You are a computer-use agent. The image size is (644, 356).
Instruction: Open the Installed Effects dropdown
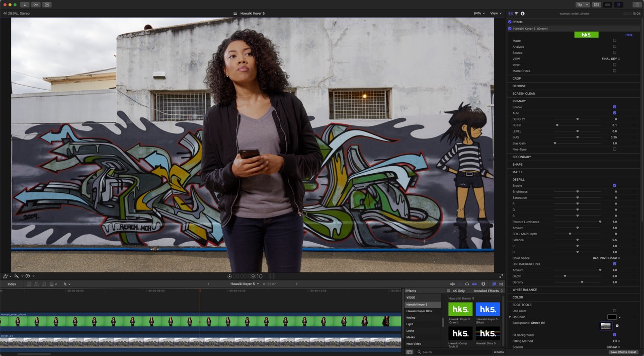pyautogui.click(x=488, y=291)
